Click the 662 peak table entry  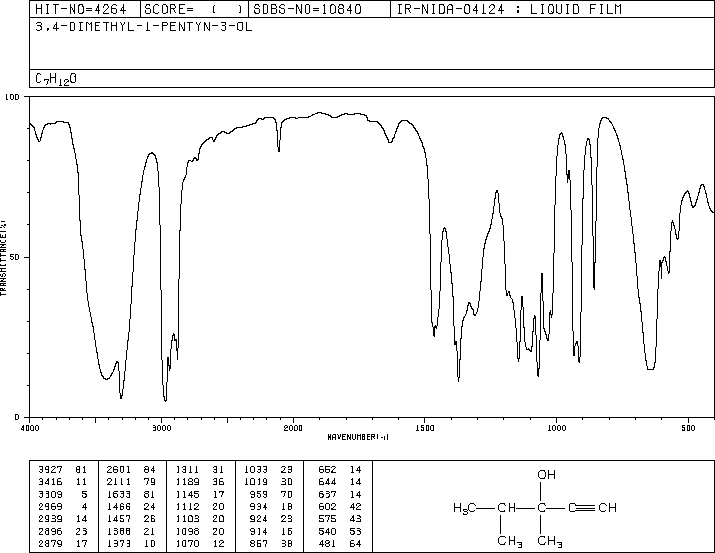pos(340,469)
